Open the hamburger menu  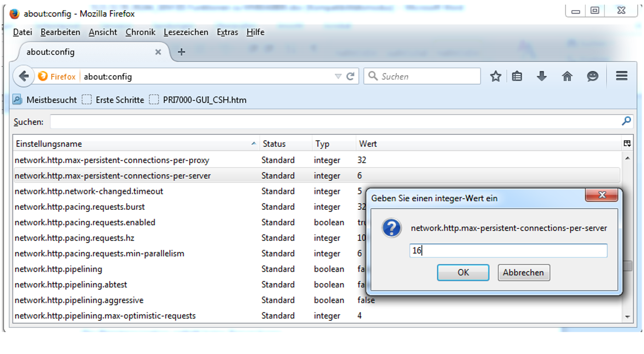click(621, 76)
